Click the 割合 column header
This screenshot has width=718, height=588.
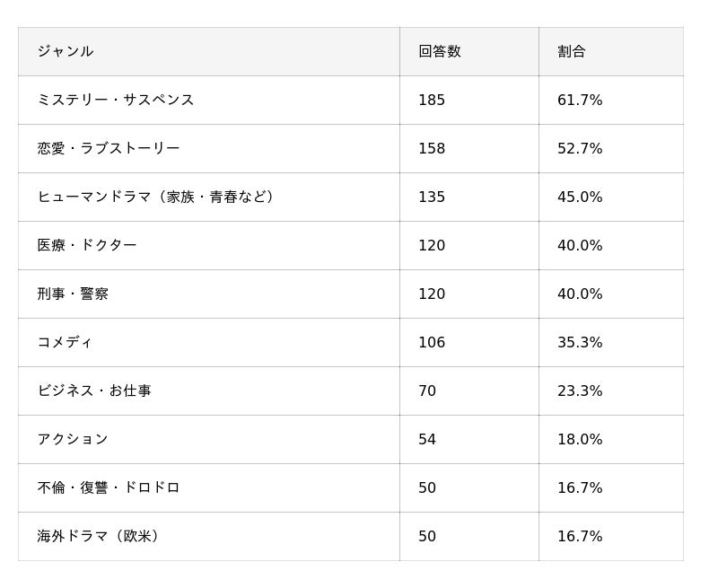point(572,52)
